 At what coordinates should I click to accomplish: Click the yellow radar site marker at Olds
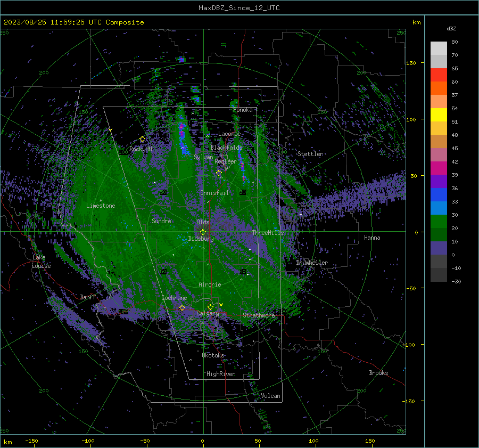point(203,232)
